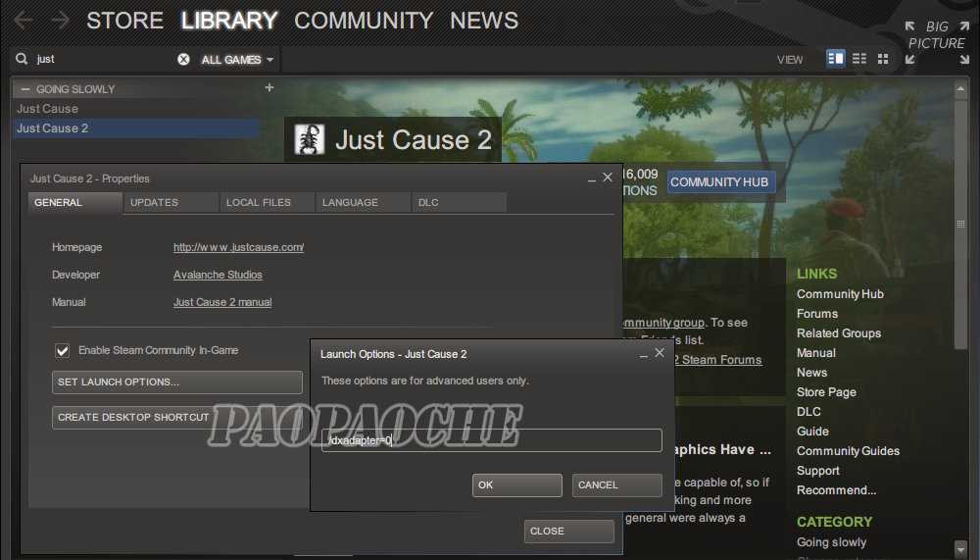This screenshot has height=560, width=980.
Task: Switch to the LANGUAGE tab
Action: [x=364, y=203]
